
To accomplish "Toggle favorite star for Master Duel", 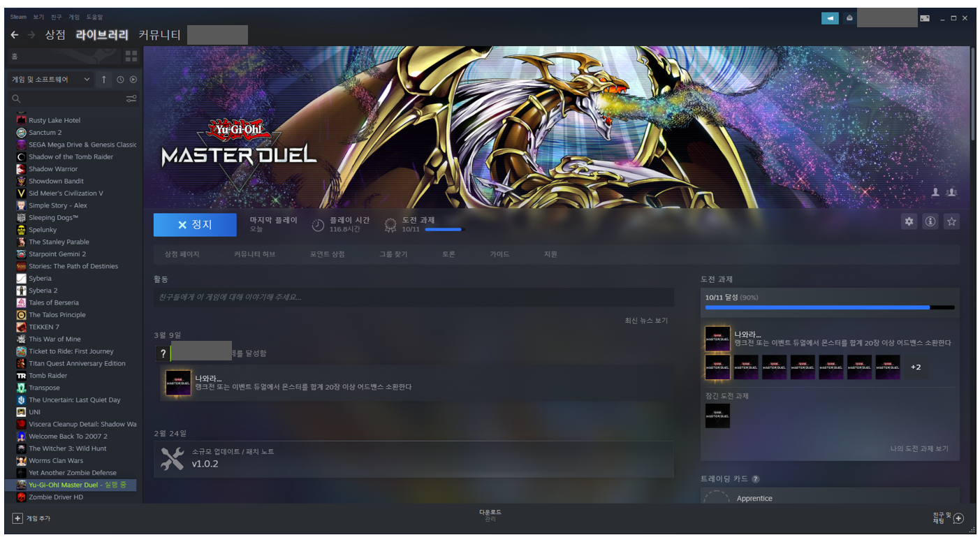I will click(x=951, y=221).
